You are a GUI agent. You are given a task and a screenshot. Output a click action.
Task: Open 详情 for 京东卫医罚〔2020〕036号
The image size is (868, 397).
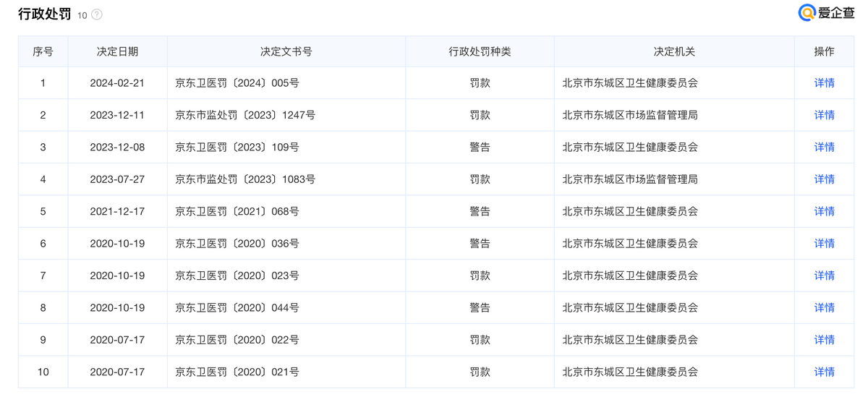824,244
